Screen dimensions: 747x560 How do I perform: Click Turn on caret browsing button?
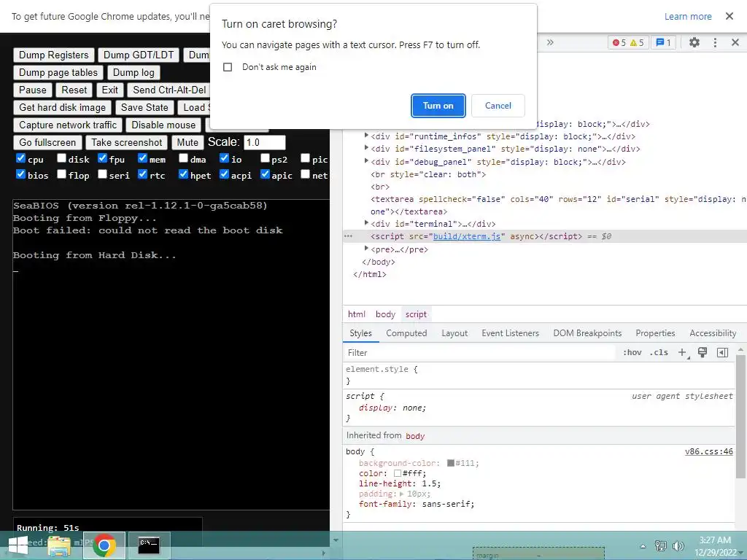[x=438, y=106]
